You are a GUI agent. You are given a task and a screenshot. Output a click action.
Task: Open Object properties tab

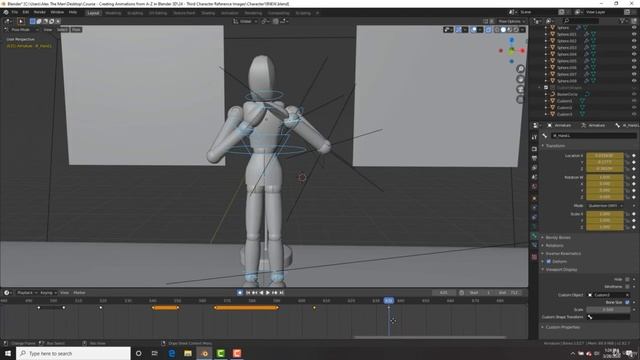click(534, 198)
